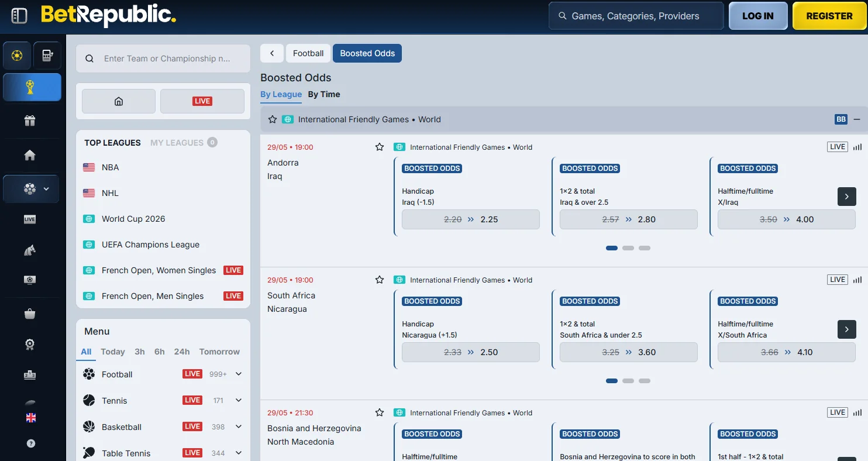
Task: Show the third boosted odds slide for Andorra vs Iraq
Action: tap(645, 248)
